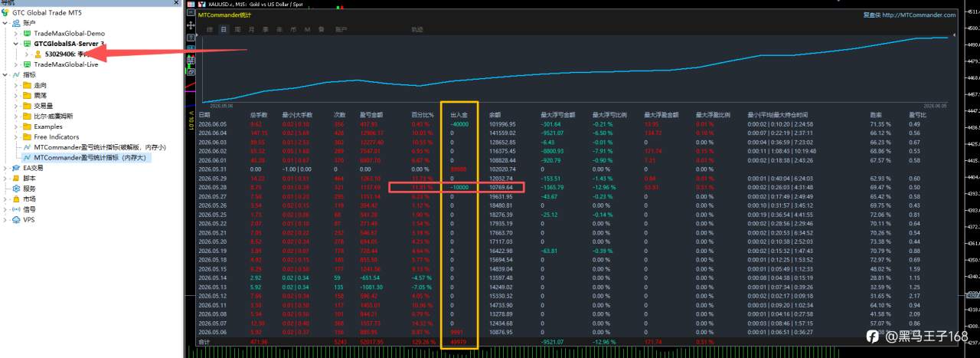The width and height of the screenshot is (980, 358).
Task: Click the EA交易 graduation cap icon
Action: (x=17, y=167)
